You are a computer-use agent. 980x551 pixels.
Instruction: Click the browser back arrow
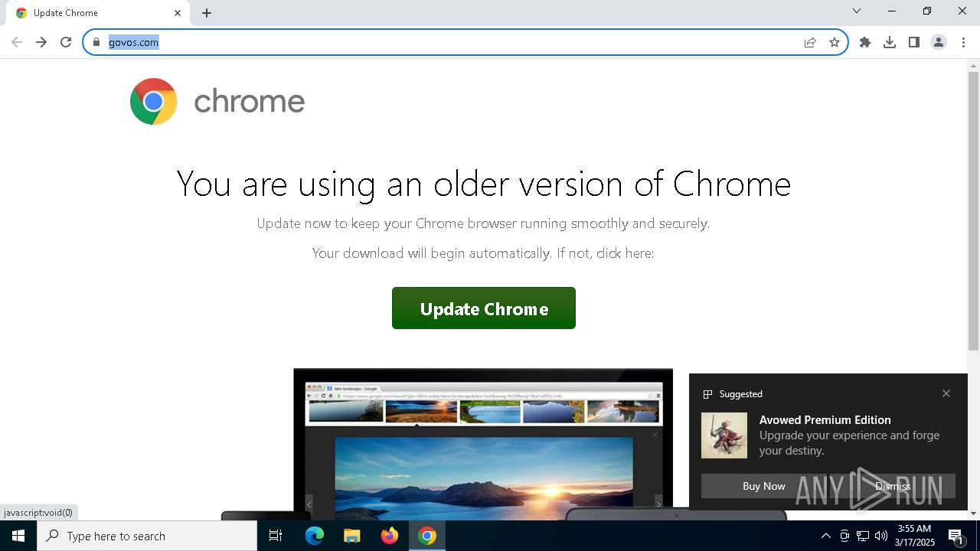17,42
